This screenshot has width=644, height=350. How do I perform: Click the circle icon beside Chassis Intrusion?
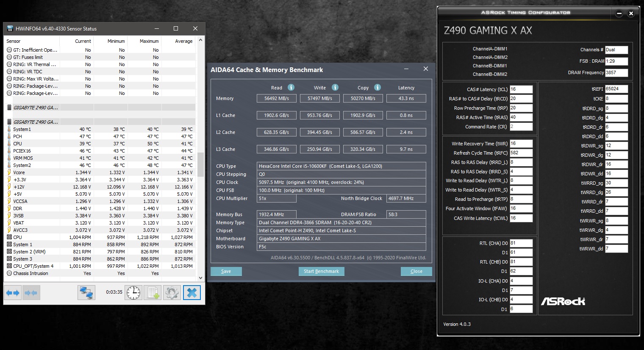[x=9, y=273]
